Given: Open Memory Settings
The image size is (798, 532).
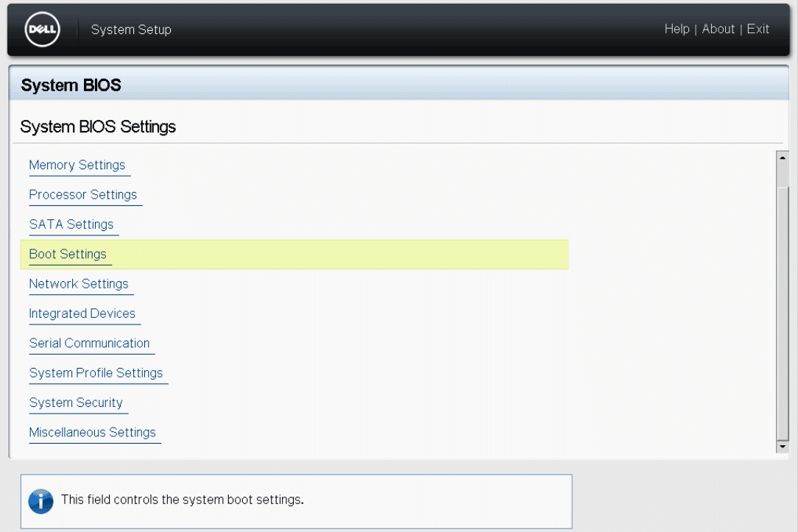Looking at the screenshot, I should pyautogui.click(x=77, y=165).
